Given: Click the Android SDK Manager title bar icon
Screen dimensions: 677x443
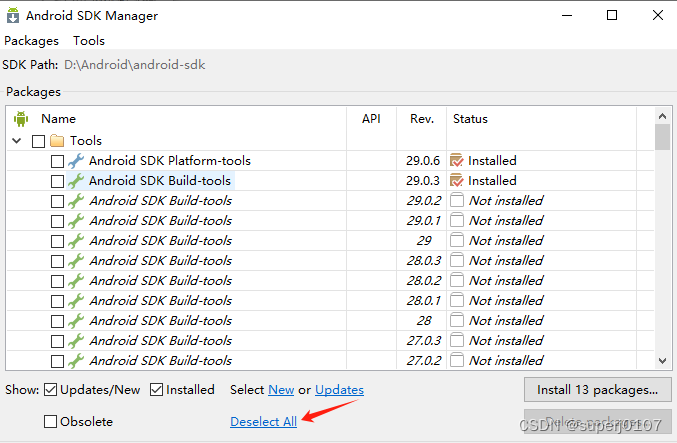Looking at the screenshot, I should coord(13,15).
